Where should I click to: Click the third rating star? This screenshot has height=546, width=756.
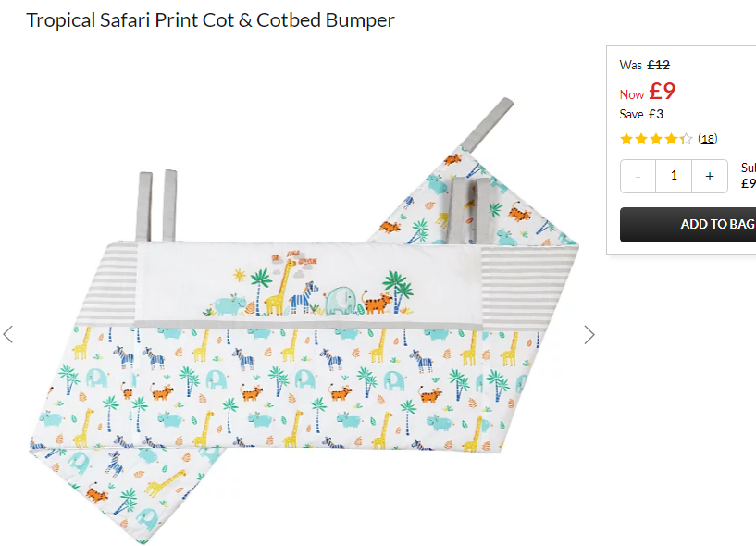click(656, 139)
